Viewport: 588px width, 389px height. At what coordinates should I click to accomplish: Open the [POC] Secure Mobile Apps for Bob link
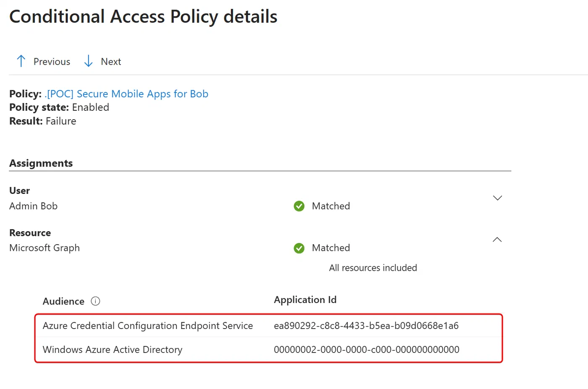126,94
